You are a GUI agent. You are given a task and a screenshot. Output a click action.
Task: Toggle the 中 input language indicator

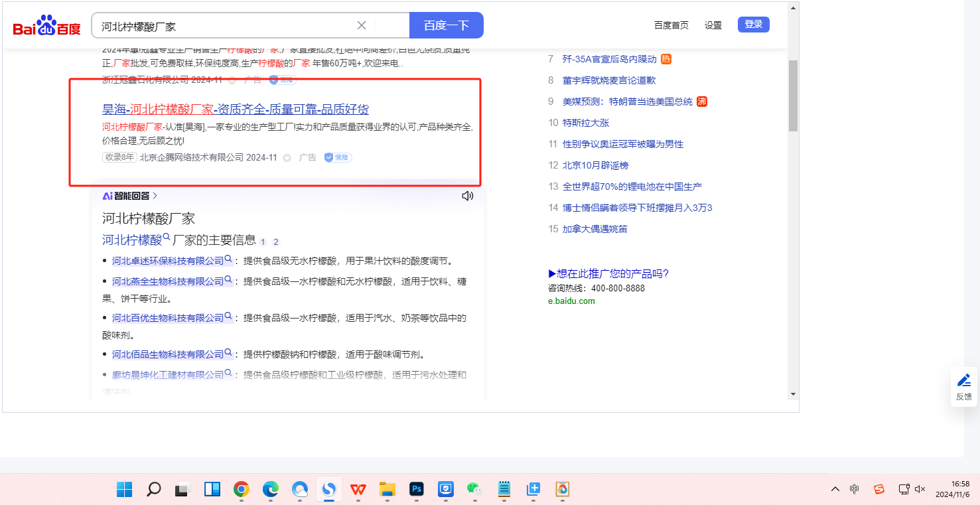(855, 489)
